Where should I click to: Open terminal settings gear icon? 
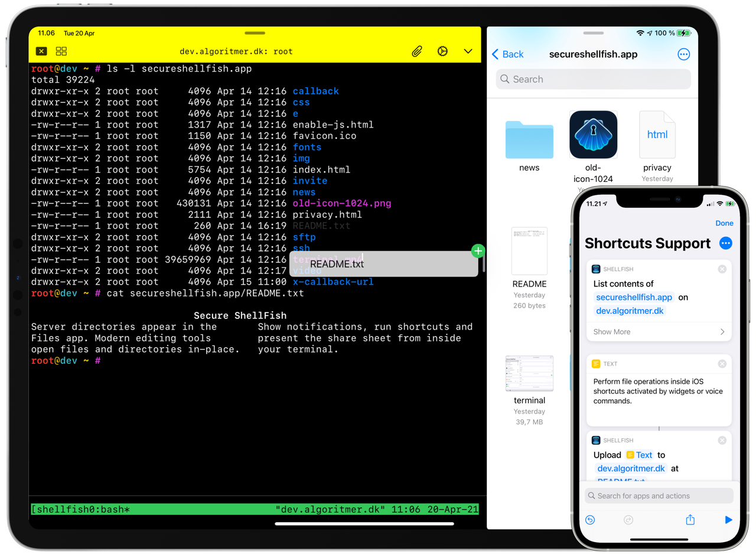click(x=442, y=51)
